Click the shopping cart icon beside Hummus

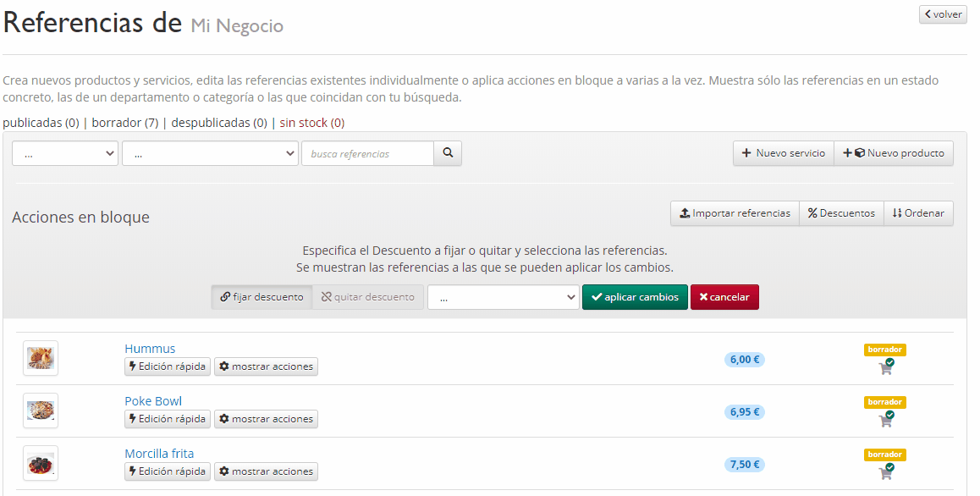pos(885,367)
